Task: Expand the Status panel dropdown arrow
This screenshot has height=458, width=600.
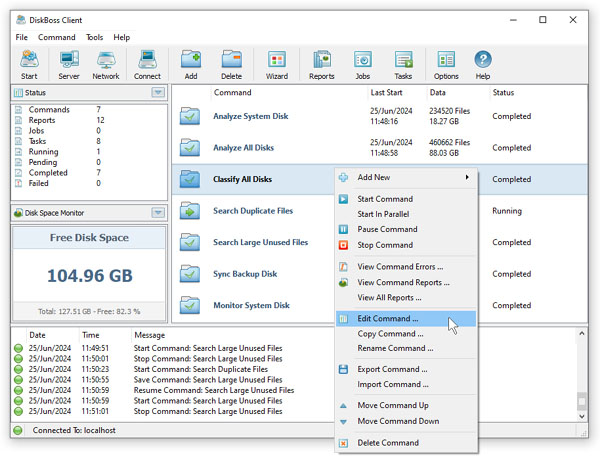Action: click(x=158, y=92)
